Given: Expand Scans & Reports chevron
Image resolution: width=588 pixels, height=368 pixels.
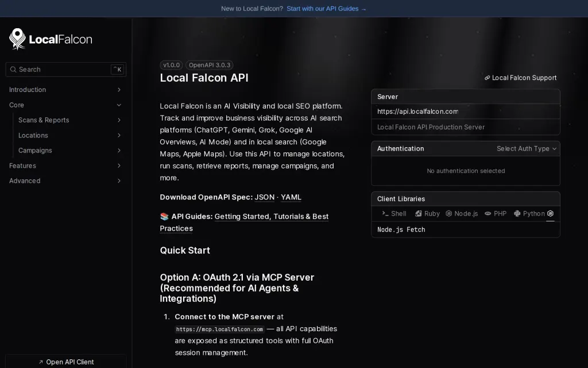Looking at the screenshot, I should pyautogui.click(x=119, y=120).
